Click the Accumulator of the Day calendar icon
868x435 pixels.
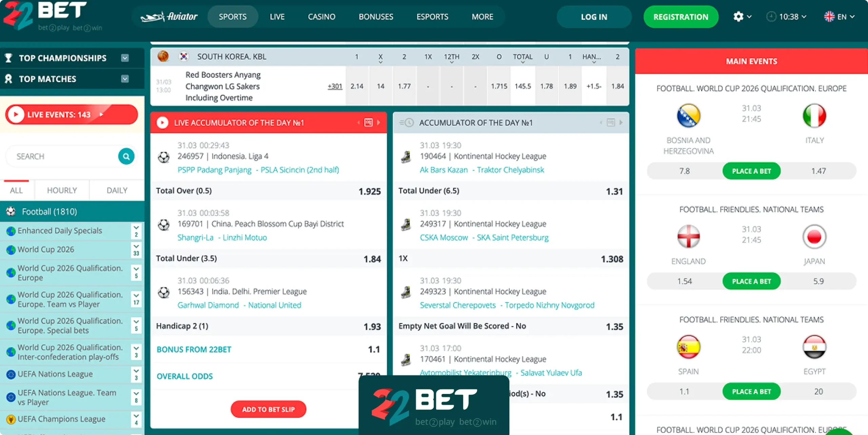coord(611,122)
